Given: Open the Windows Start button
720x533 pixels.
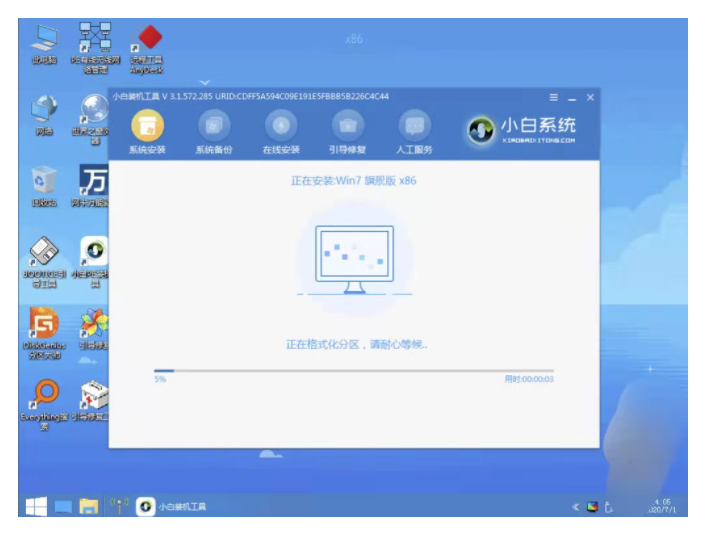Looking at the screenshot, I should (36, 507).
